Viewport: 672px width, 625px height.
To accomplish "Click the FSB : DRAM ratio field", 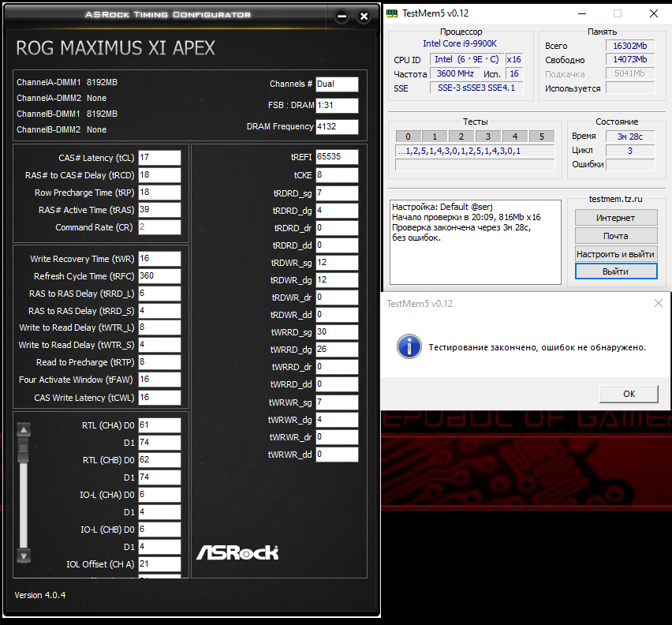I will (337, 106).
